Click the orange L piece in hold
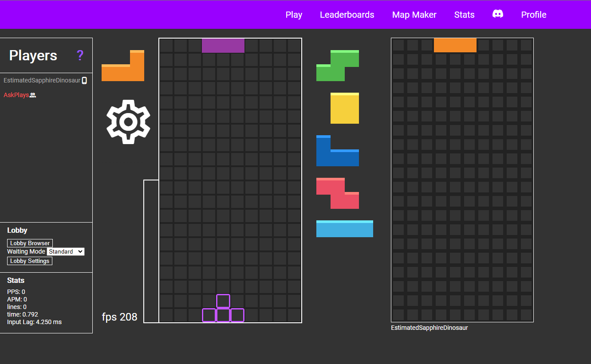The width and height of the screenshot is (591, 364). point(123,66)
